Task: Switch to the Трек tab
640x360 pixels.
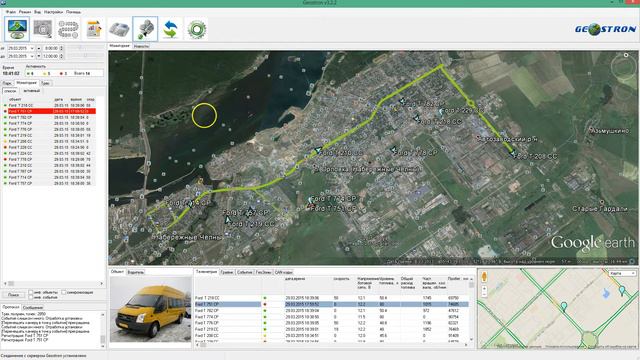Action: click(45, 83)
